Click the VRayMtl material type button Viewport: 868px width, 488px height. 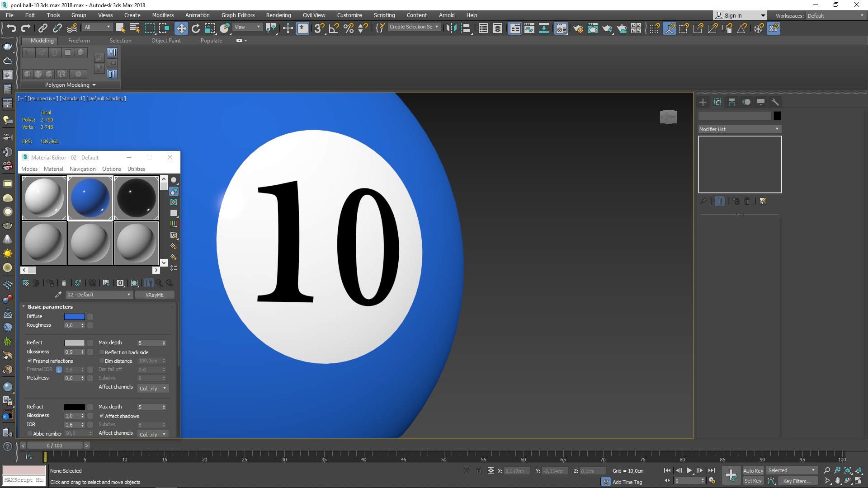(155, 295)
